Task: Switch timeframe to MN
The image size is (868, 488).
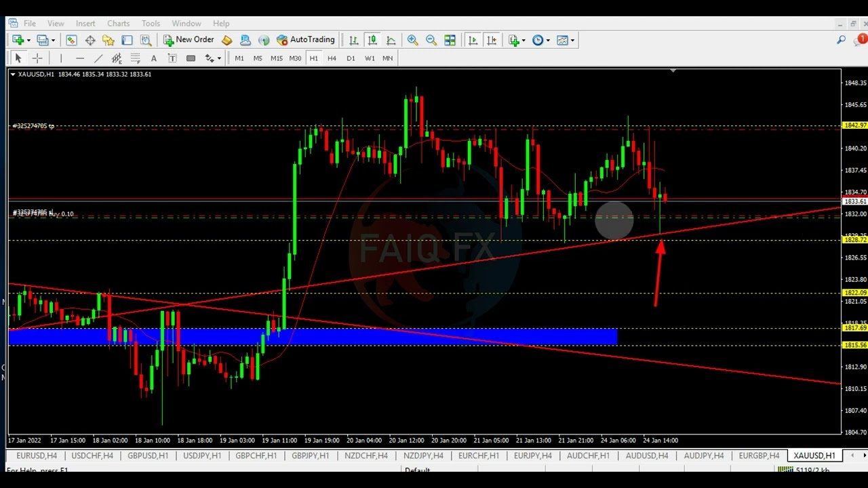Action: pyautogui.click(x=387, y=58)
